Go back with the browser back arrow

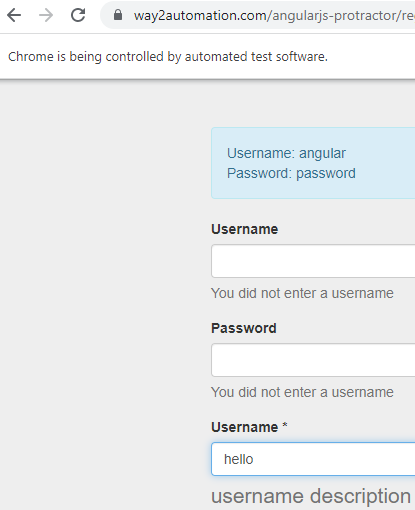14,15
